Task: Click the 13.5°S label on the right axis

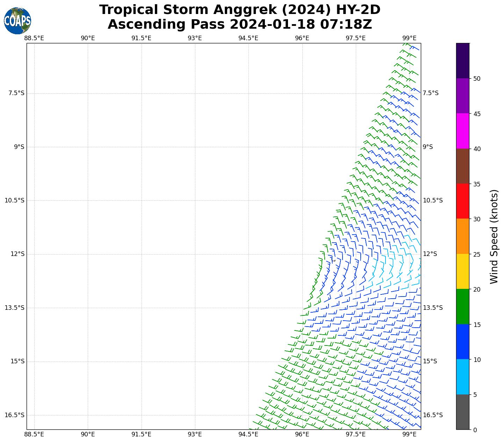Action: (x=433, y=308)
